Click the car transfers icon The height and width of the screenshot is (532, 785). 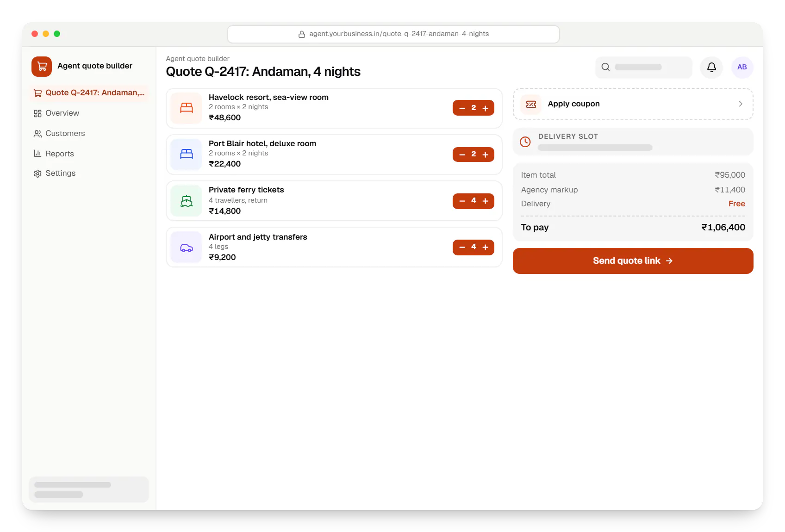coord(187,247)
